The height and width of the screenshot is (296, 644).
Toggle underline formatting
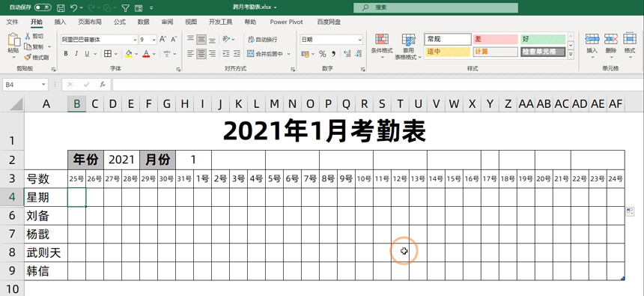click(x=87, y=53)
